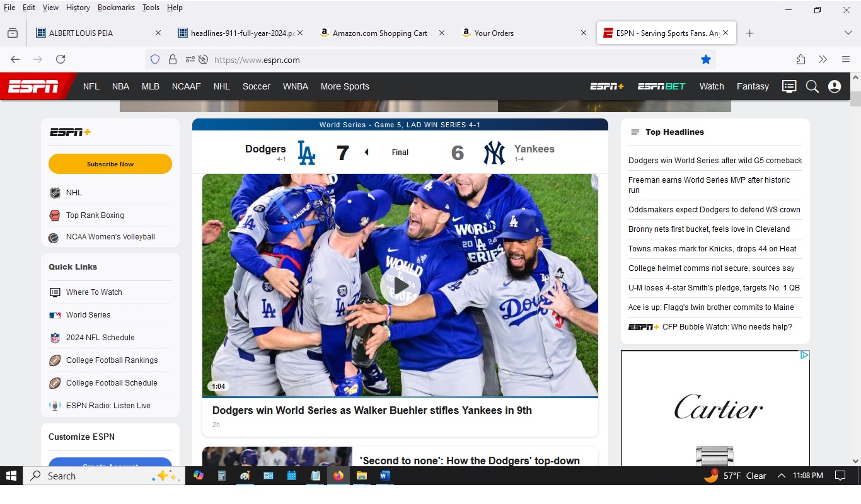Bookmark this page with the star icon
This screenshot has width=861, height=504.
[706, 60]
